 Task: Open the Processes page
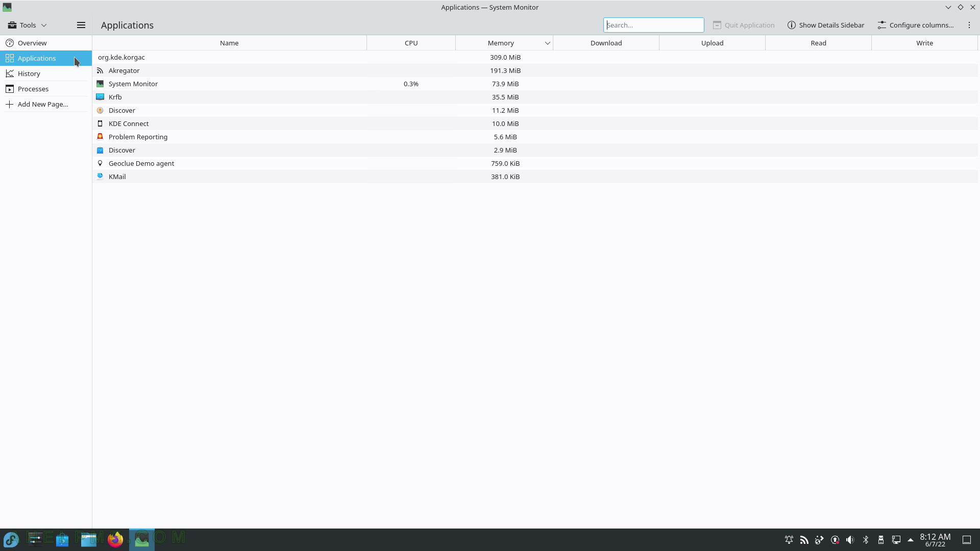(x=46, y=89)
